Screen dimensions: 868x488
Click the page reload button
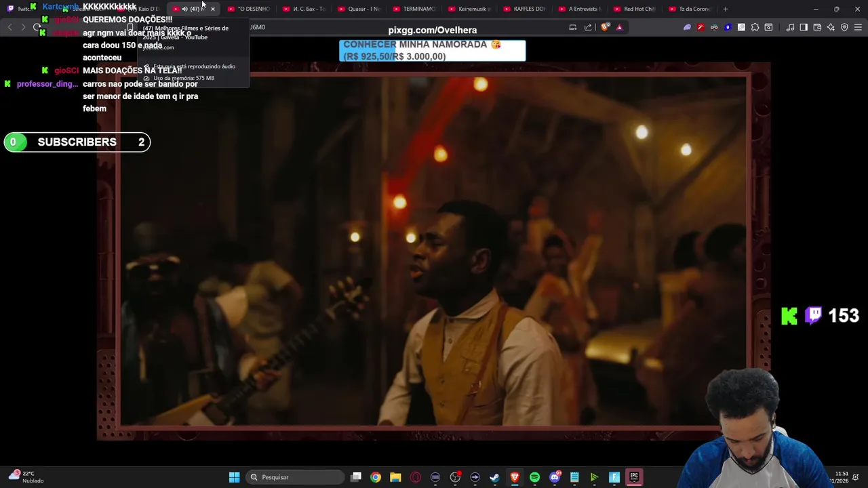tap(37, 27)
